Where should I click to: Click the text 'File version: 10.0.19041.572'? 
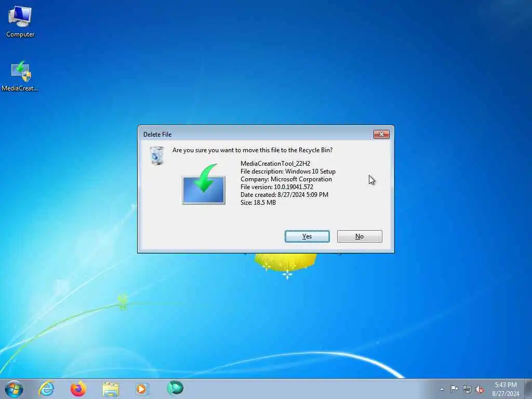(x=277, y=187)
